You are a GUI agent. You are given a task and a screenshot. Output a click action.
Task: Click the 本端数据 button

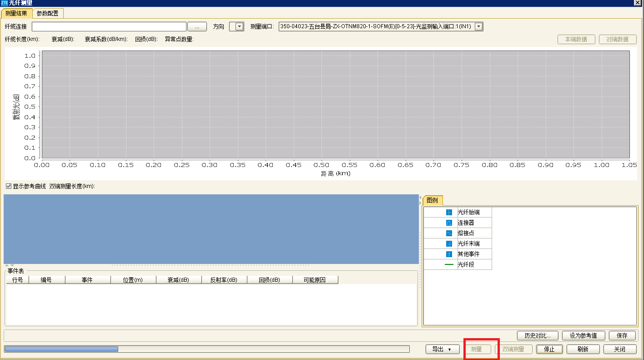click(576, 39)
